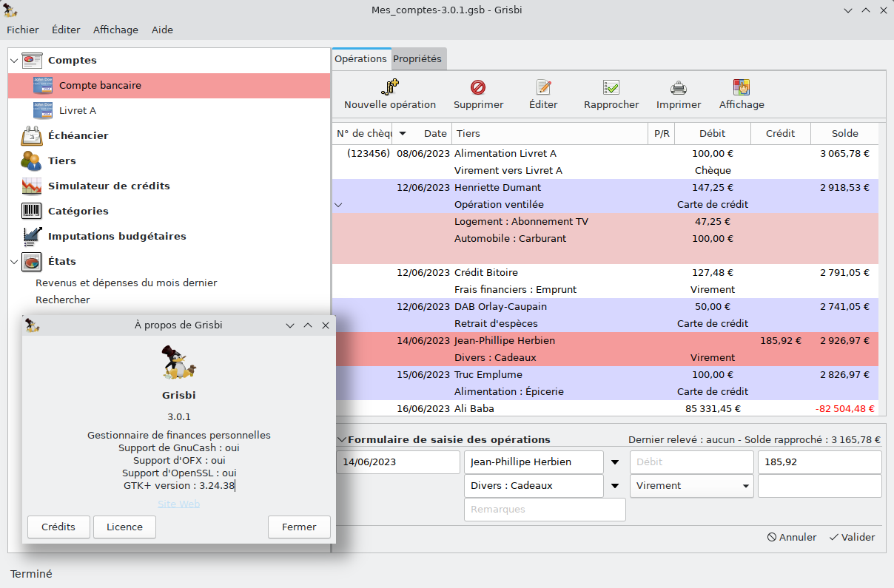Click the Simulateur de crédits chart icon

[32, 186]
